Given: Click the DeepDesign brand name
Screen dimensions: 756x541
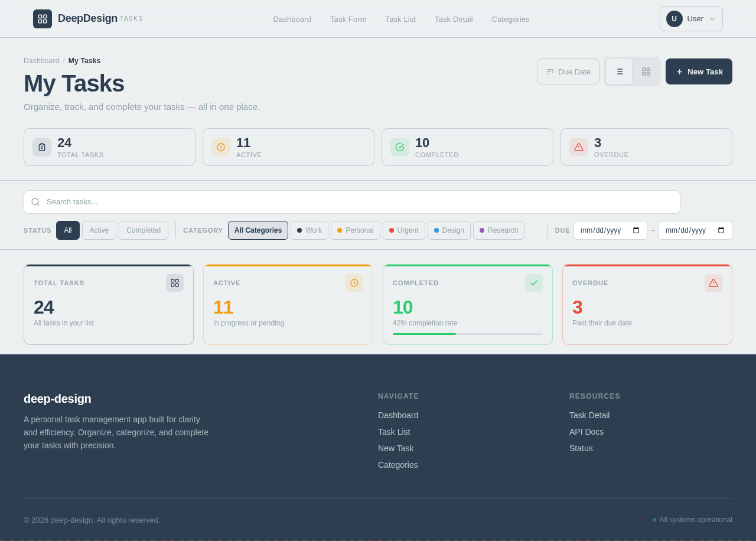Looking at the screenshot, I should pos(87,18).
